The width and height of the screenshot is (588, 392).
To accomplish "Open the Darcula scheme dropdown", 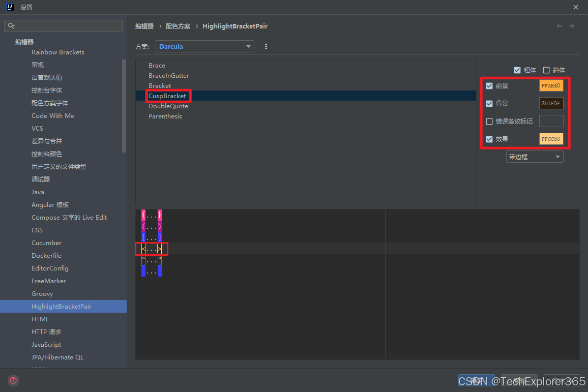I will (x=205, y=46).
